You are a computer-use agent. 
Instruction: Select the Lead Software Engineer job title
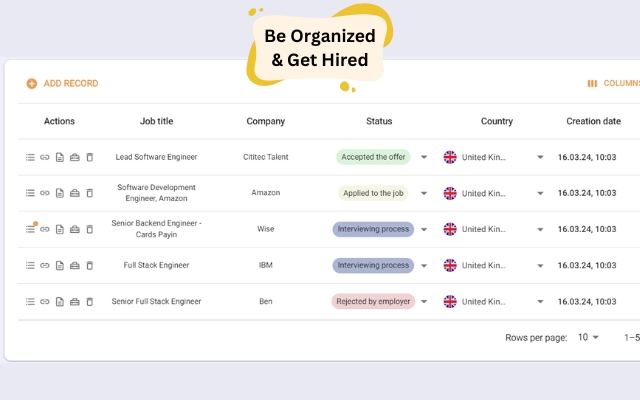[156, 157]
